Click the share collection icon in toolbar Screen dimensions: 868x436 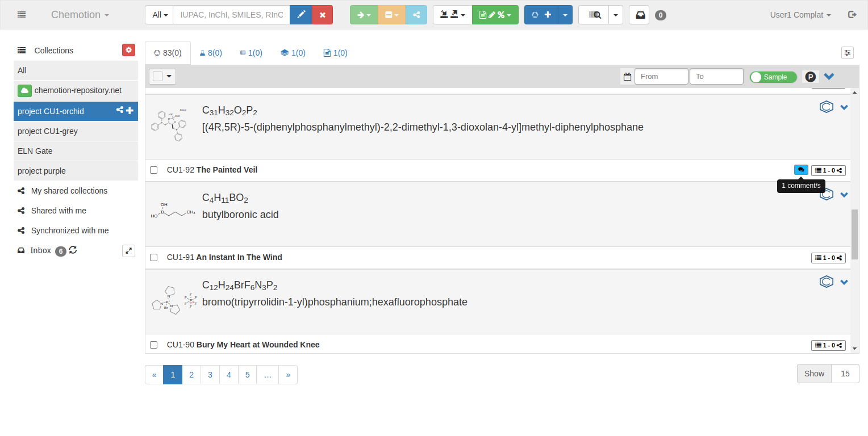point(416,15)
